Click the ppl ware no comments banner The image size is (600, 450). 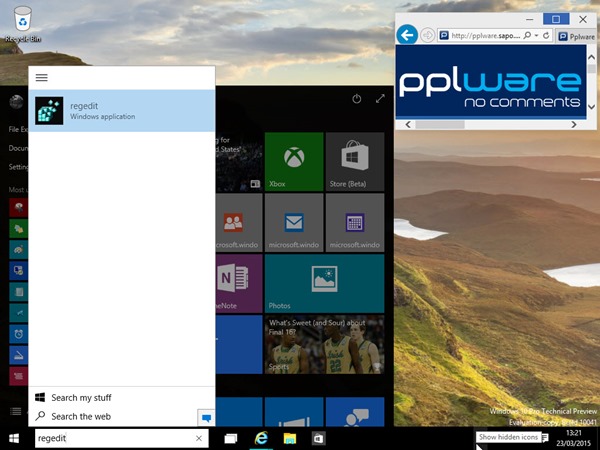[491, 81]
